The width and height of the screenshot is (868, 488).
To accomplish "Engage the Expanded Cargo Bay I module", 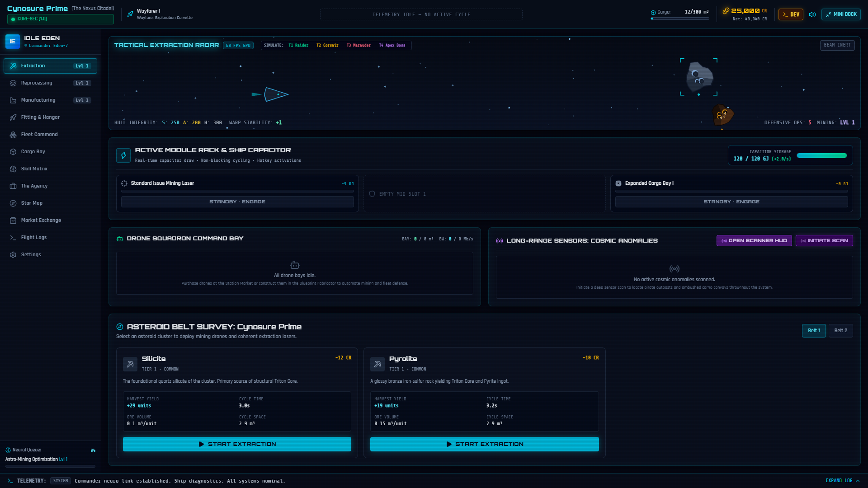I will (731, 202).
